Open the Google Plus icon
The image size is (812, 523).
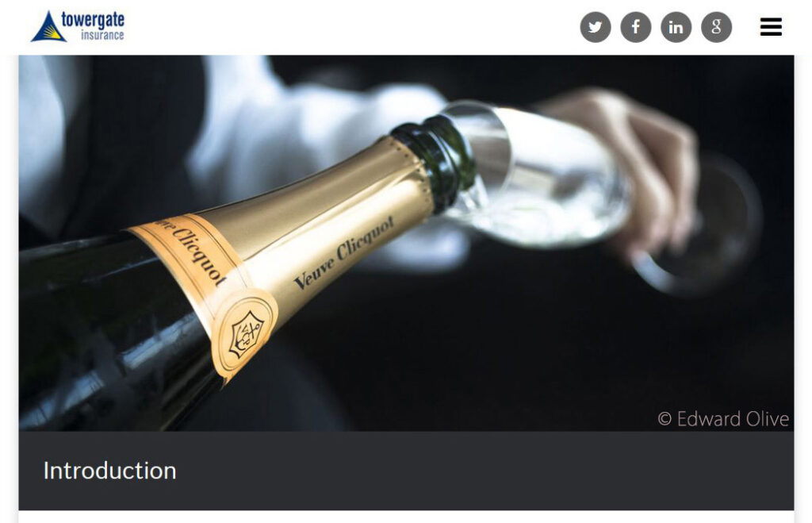click(716, 27)
